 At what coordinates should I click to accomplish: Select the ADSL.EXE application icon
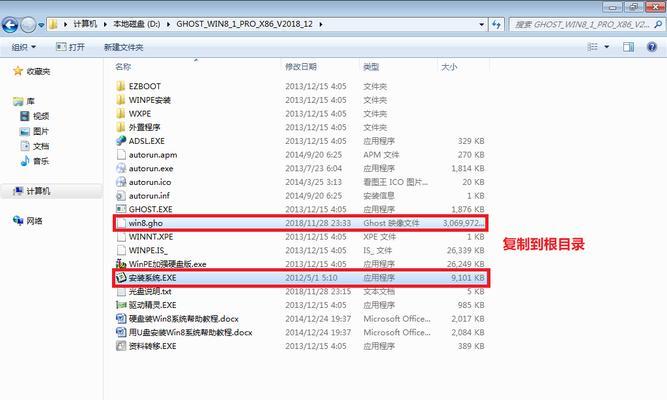coord(121,140)
